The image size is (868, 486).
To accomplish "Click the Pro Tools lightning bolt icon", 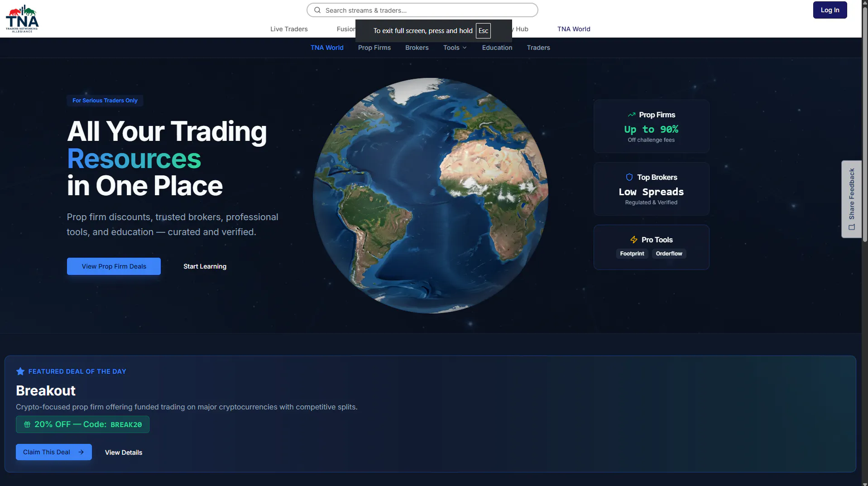I will [x=634, y=240].
